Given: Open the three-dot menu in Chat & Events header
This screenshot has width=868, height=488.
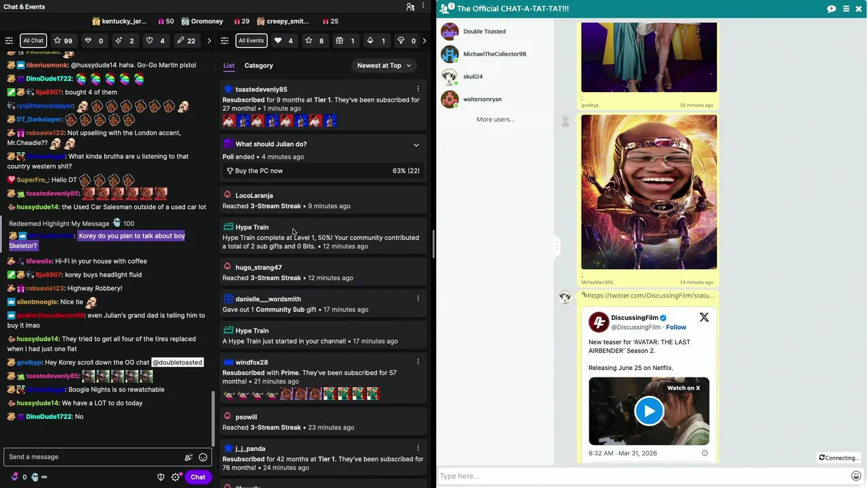Looking at the screenshot, I should pyautogui.click(x=424, y=7).
